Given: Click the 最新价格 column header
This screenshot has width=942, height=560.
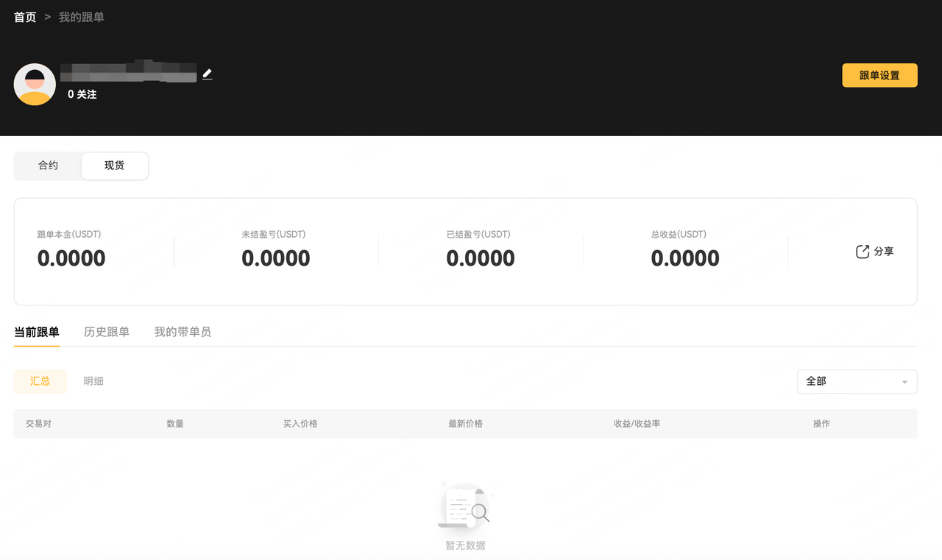Looking at the screenshot, I should point(465,424).
